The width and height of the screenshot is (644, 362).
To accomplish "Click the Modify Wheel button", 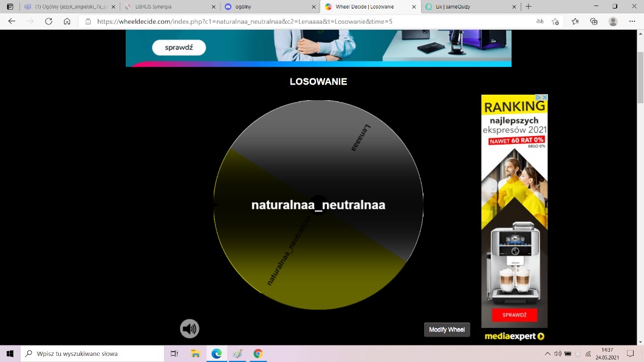I will click(447, 330).
